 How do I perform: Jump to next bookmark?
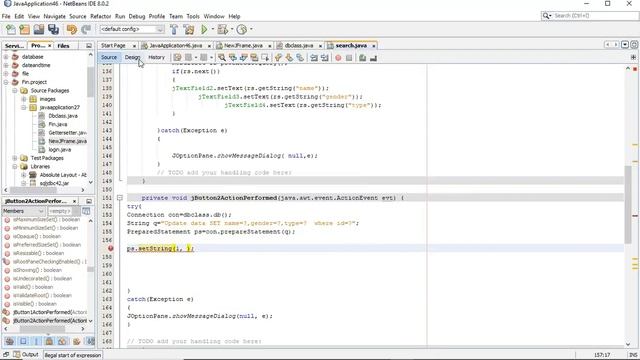pyautogui.click(x=289, y=58)
